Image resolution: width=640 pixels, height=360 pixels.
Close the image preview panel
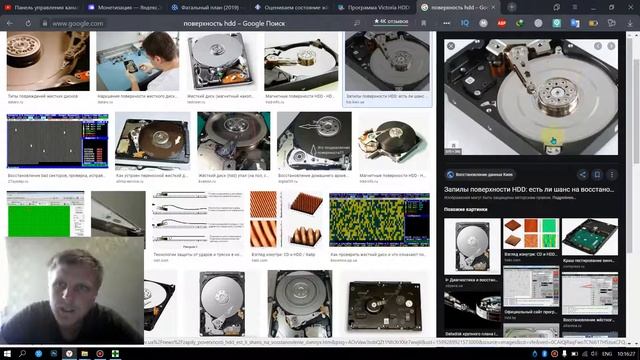pyautogui.click(x=451, y=46)
